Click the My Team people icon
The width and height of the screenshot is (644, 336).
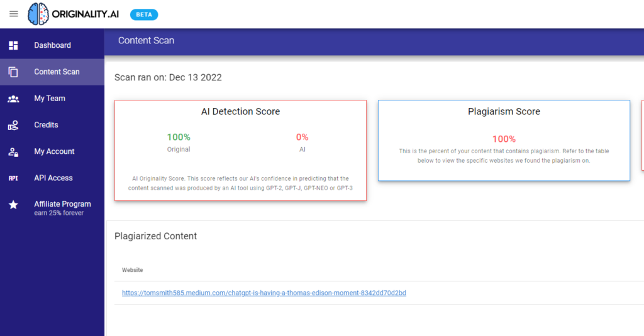point(13,99)
